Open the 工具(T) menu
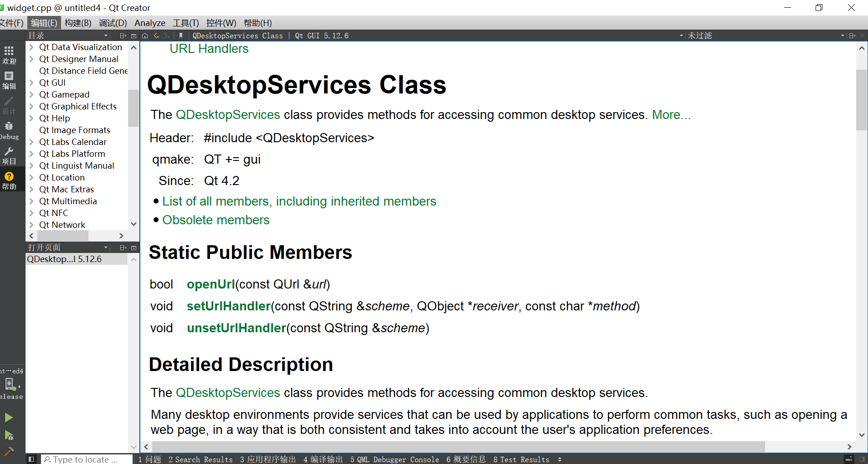868x464 pixels. 185,23
